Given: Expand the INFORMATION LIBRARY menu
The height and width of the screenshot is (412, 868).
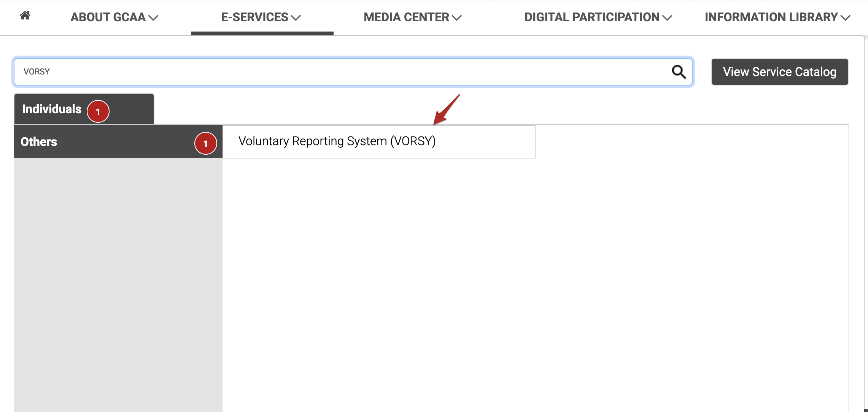Looking at the screenshot, I should [x=777, y=17].
